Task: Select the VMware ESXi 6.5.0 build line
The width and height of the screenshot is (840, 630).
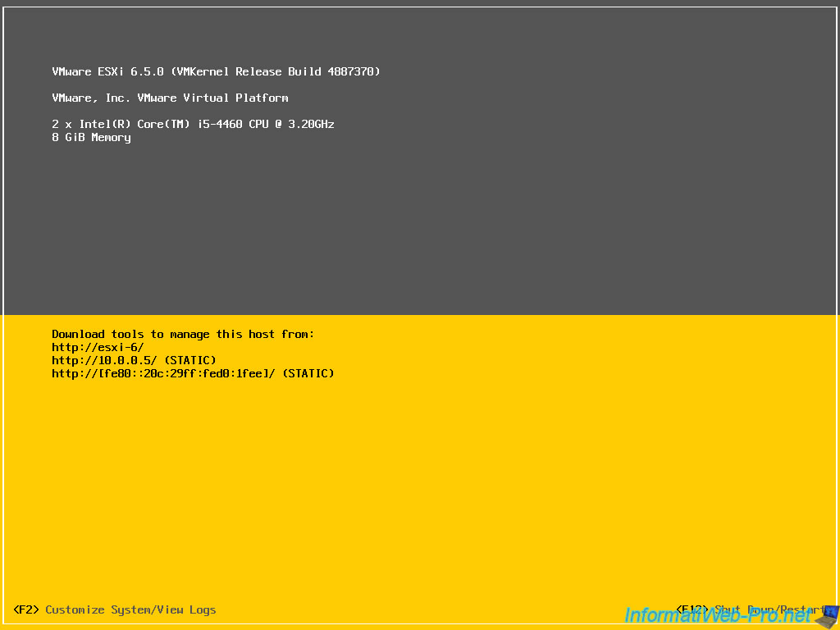Action: coord(216,72)
